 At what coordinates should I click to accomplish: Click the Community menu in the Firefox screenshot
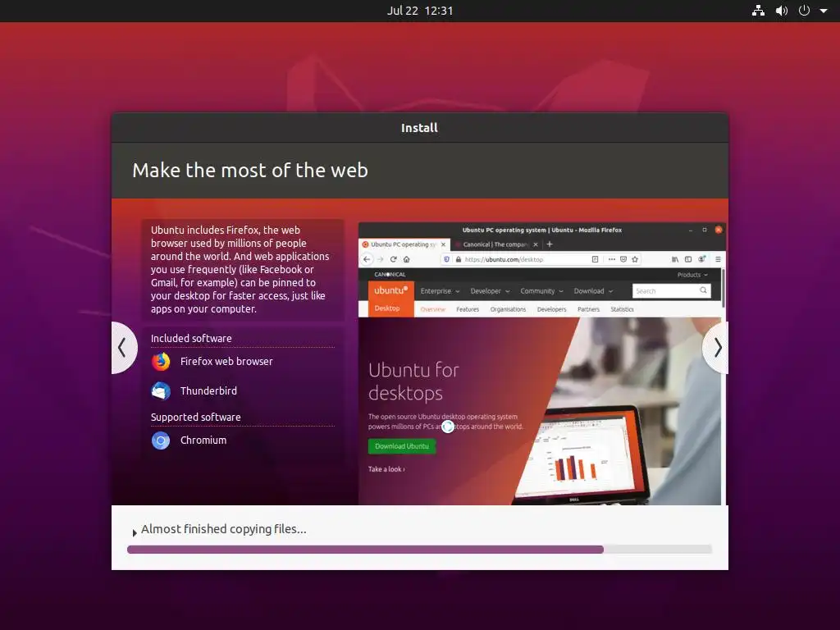(541, 291)
